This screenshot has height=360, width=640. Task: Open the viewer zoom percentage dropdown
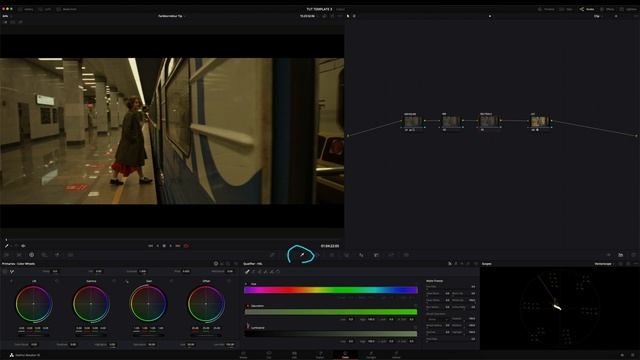[x=6, y=16]
